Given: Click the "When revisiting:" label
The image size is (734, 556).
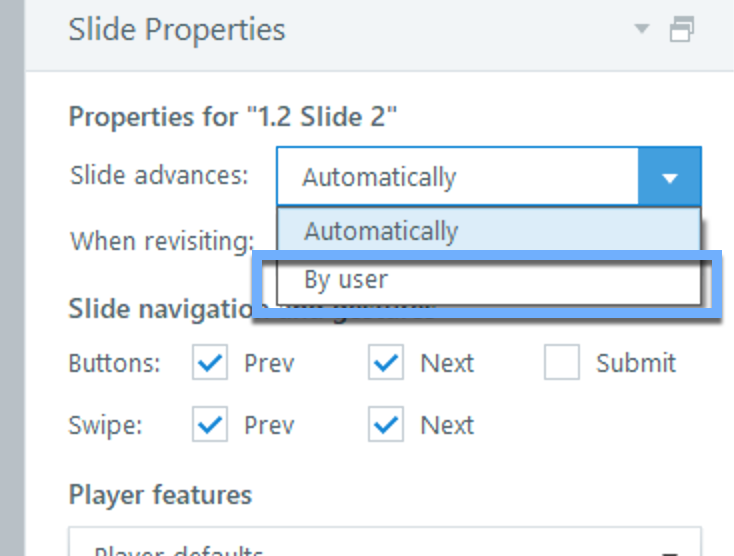Looking at the screenshot, I should 160,241.
